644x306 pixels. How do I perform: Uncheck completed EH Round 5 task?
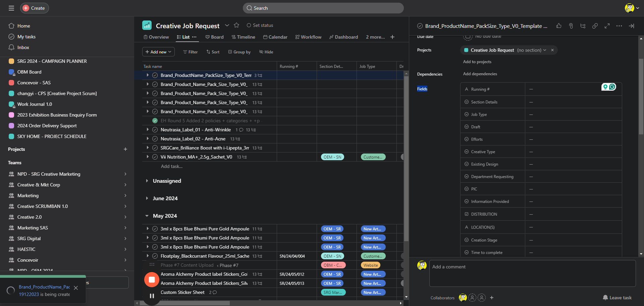click(x=155, y=121)
